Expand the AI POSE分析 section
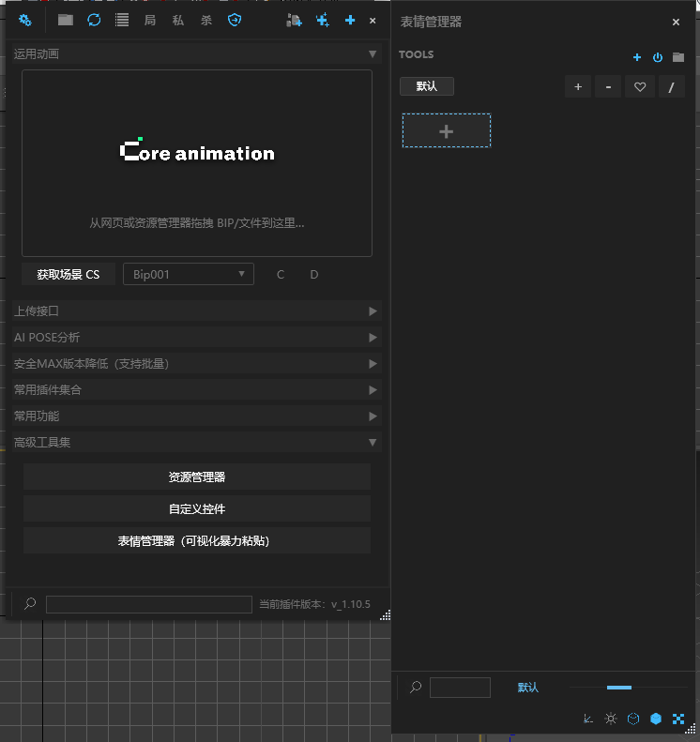Screen dimensions: 700x742 pos(197,338)
